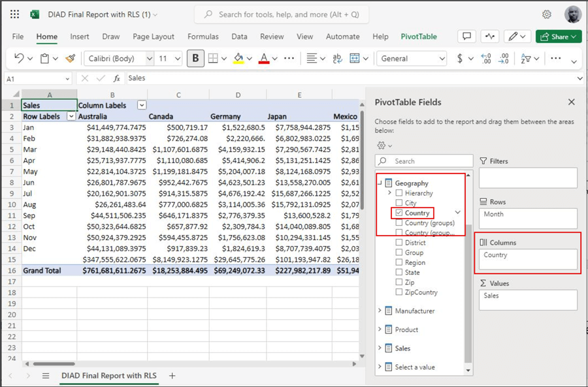Check the City field checkbox

(x=399, y=203)
